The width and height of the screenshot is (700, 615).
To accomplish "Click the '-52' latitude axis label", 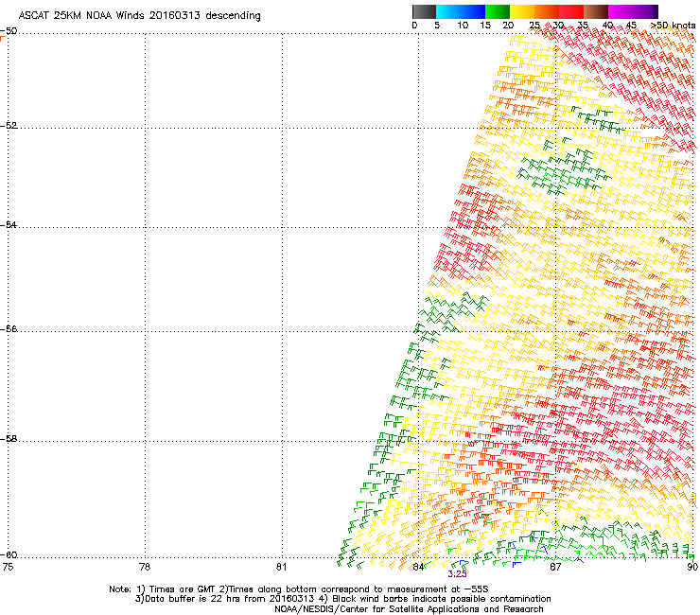I will tap(9, 126).
